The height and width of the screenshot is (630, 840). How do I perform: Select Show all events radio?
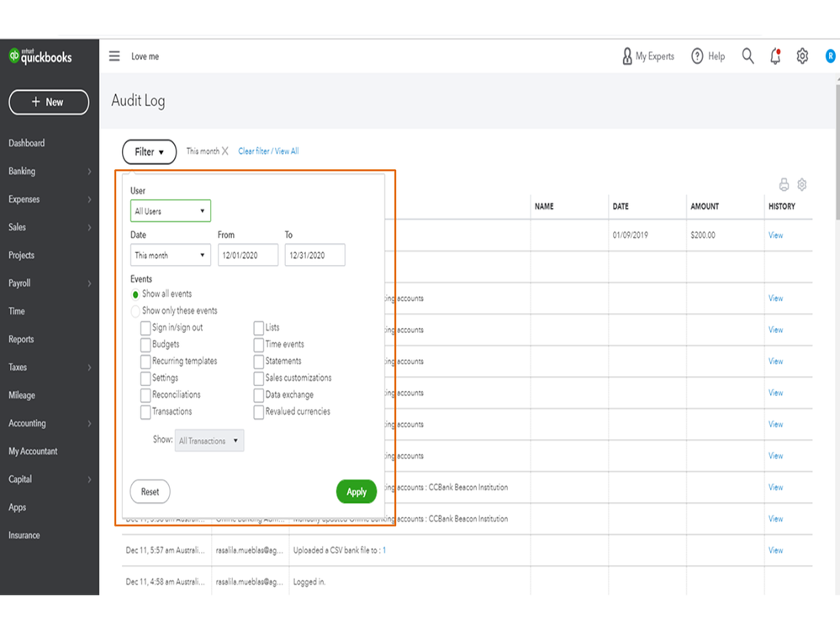(135, 294)
